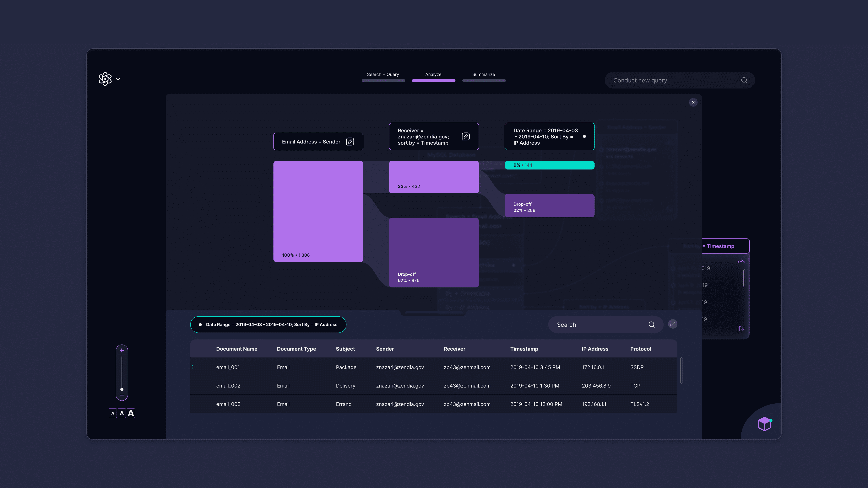Set large font size A

[x=131, y=413]
